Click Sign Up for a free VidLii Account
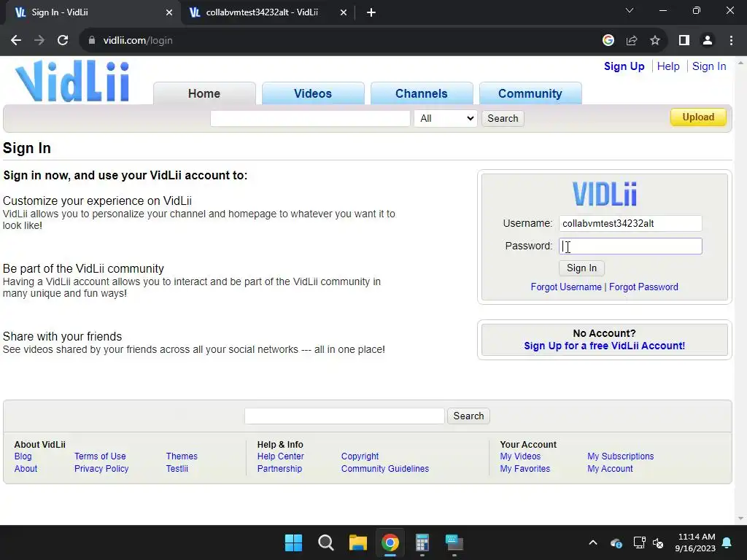Image resolution: width=747 pixels, height=560 pixels. [x=605, y=346]
